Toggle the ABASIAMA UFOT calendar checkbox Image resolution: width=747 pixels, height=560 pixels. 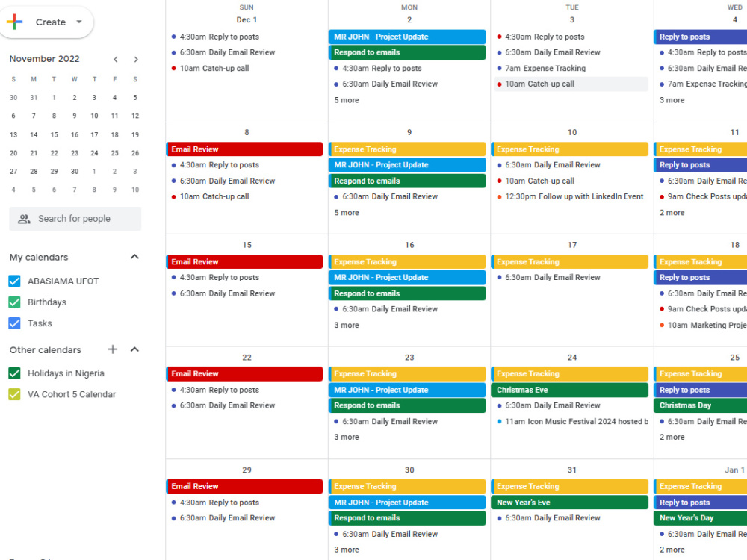15,281
